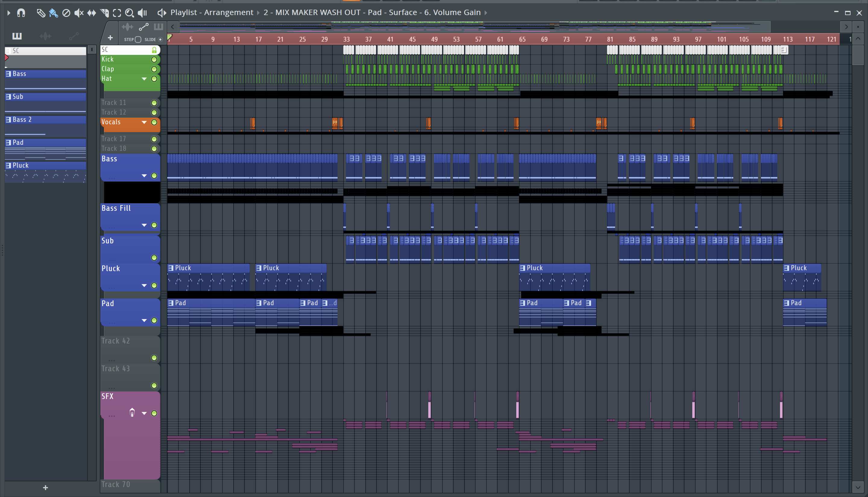Open the Playlist options menu arrow
The width and height of the screenshot is (868, 497).
pyautogui.click(x=9, y=13)
